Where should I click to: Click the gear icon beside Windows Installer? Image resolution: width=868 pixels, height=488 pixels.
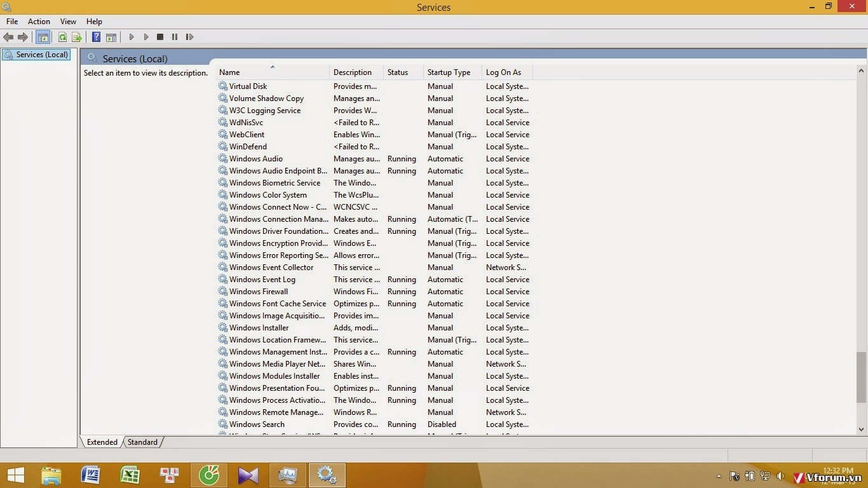pos(223,327)
